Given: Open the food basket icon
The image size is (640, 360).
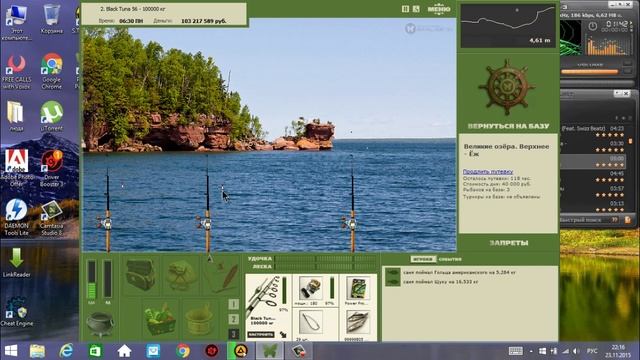Looking at the screenshot, I should (x=160, y=318).
